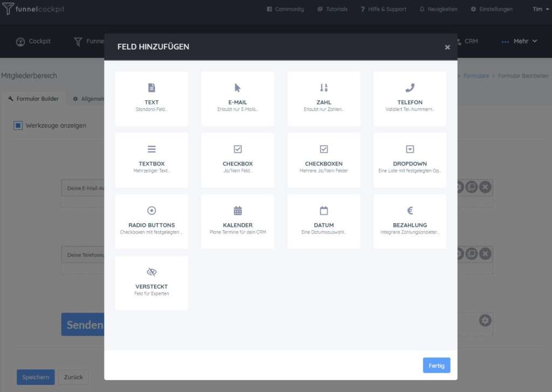Open the Cockpit menu item

pyautogui.click(x=33, y=41)
